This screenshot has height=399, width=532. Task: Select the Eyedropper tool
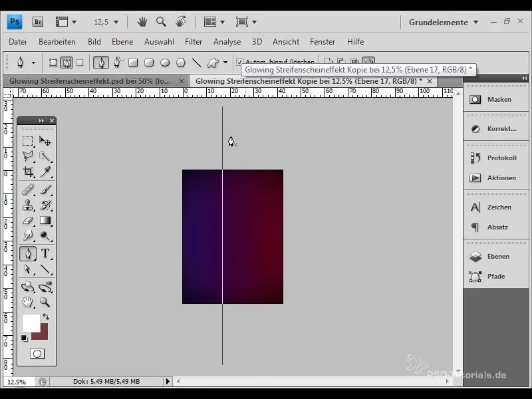tap(45, 172)
